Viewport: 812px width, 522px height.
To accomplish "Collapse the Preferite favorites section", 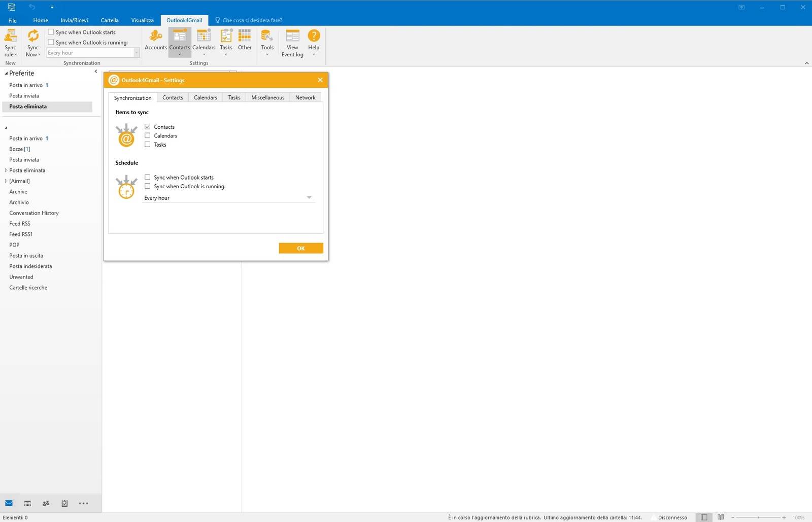I will [x=6, y=73].
